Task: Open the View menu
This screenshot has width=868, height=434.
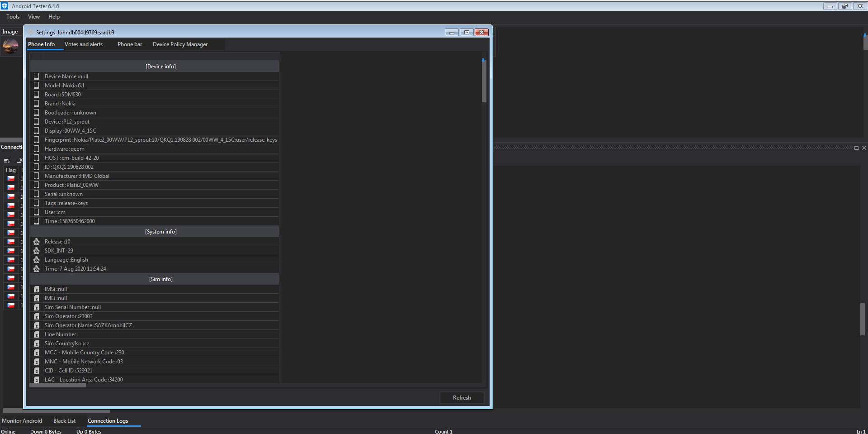Action: [x=34, y=17]
